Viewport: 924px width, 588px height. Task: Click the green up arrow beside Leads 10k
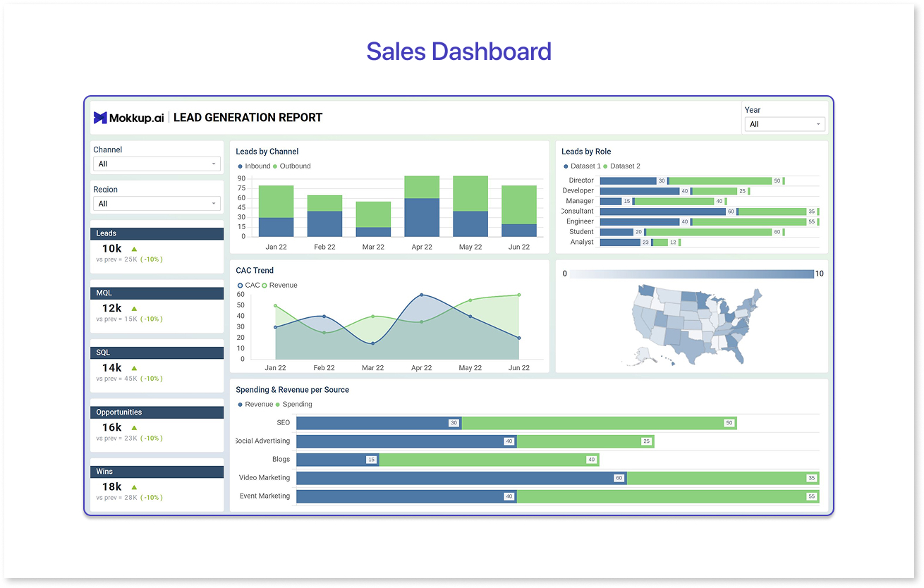tap(134, 249)
